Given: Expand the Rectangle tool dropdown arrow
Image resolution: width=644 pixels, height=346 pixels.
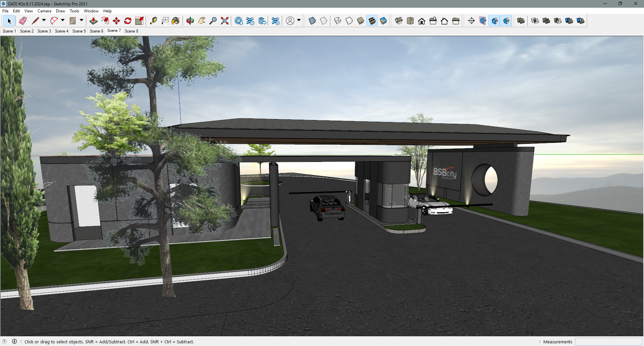Looking at the screenshot, I should [x=82, y=20].
